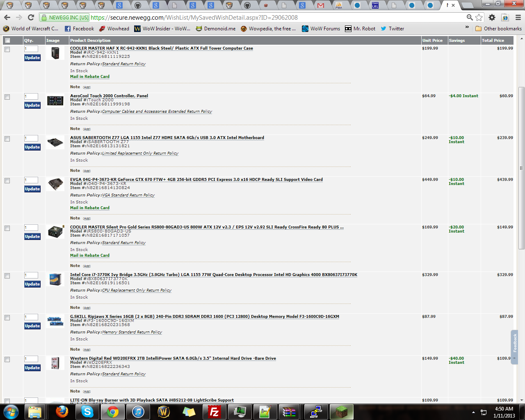Click the vertical scrollbar thumb
This screenshot has width=525, height=420.
(x=521, y=167)
